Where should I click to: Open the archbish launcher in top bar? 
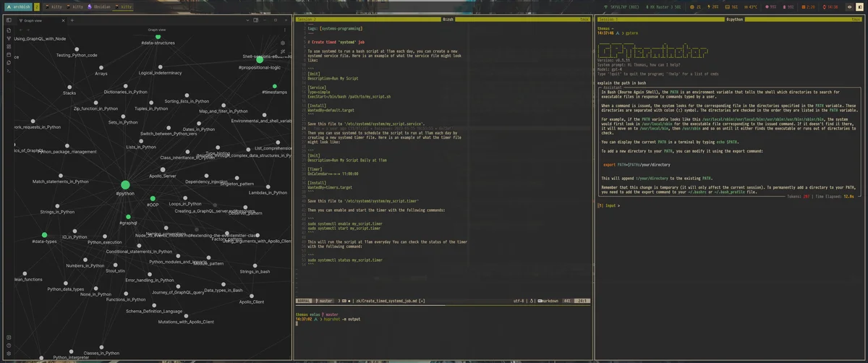click(18, 7)
